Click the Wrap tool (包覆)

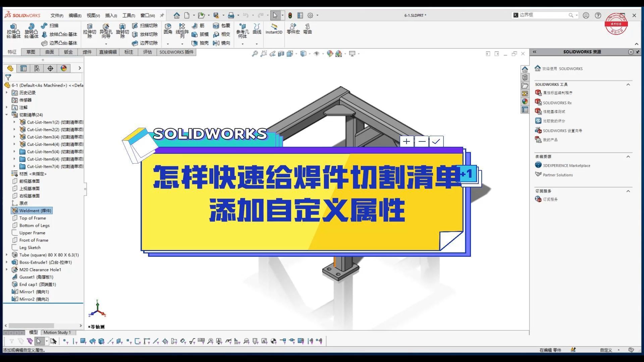(x=222, y=25)
